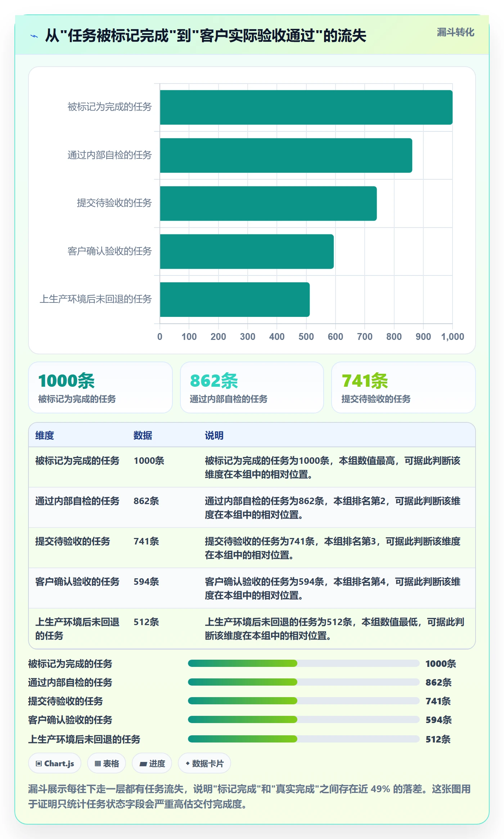Image resolution: width=504 pixels, height=839 pixels.
Task: Click the 1000条 table cell
Action: [x=149, y=461]
